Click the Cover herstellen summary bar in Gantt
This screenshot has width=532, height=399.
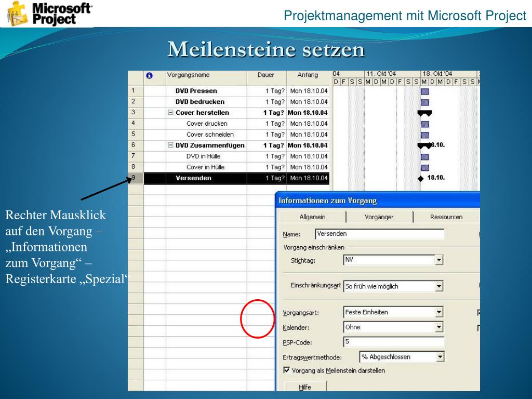424,113
